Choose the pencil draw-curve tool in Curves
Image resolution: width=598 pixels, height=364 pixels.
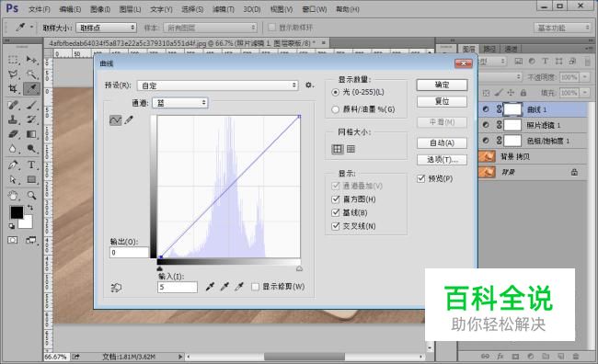[129, 120]
